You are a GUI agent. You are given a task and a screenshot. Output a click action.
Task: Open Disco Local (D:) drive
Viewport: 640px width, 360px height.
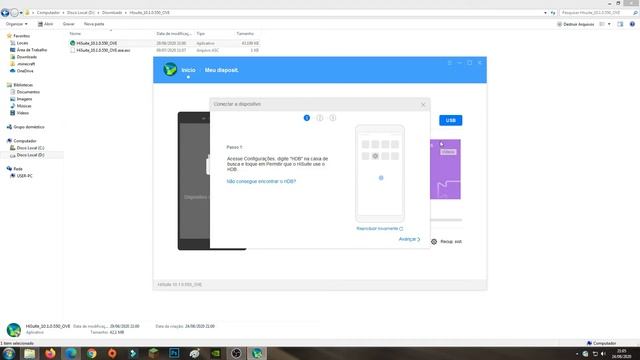point(30,155)
